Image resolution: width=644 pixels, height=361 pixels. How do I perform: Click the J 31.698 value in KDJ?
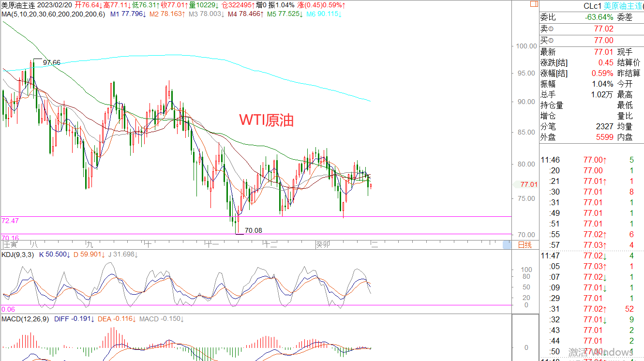(x=123, y=255)
